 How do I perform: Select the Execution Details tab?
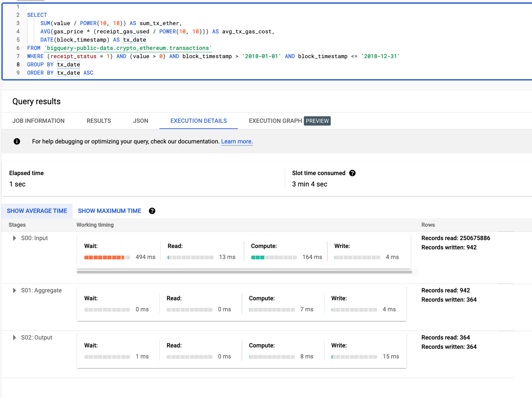(199, 121)
